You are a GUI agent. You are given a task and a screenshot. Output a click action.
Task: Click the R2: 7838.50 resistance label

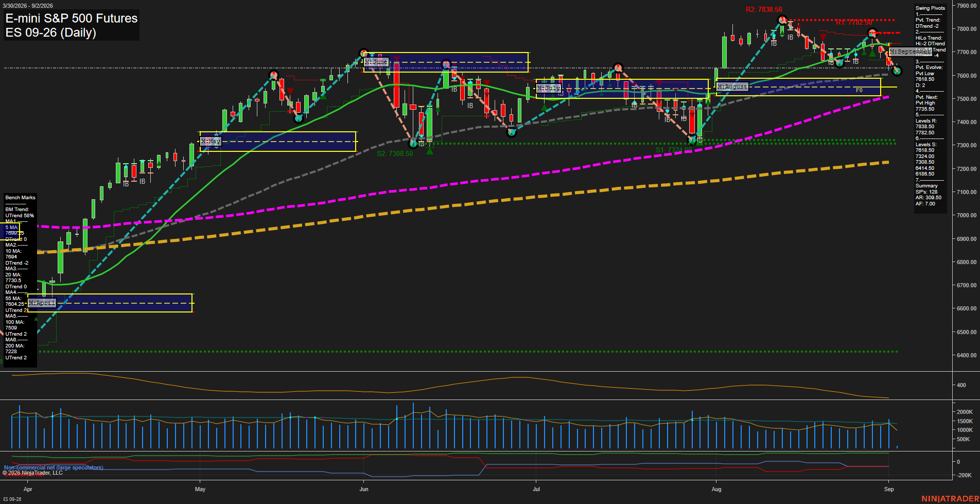[x=764, y=9]
